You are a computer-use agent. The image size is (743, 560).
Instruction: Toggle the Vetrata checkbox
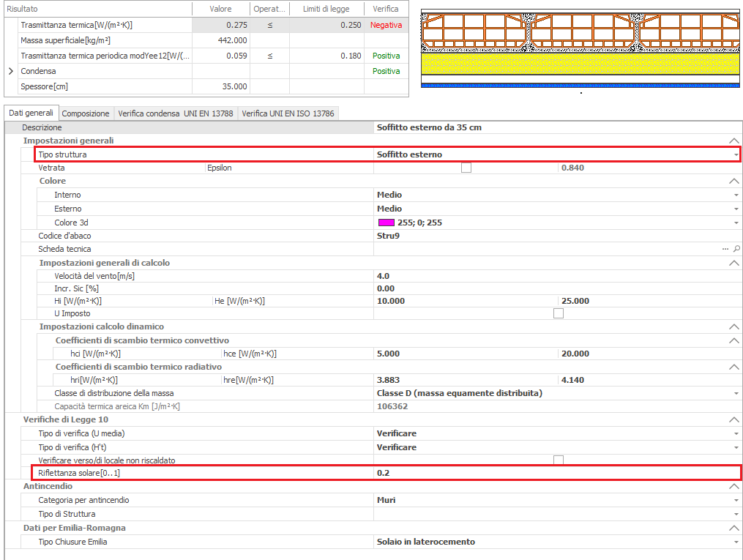tap(466, 168)
